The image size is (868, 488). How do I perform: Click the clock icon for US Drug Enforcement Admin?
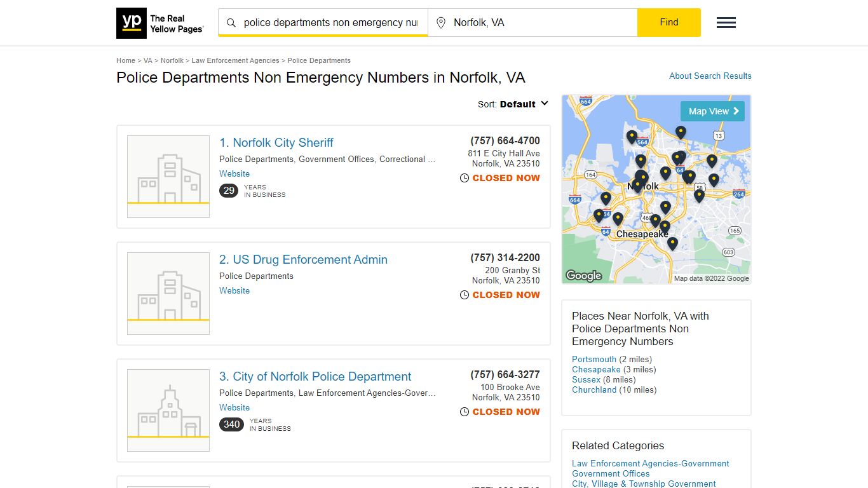click(x=465, y=295)
